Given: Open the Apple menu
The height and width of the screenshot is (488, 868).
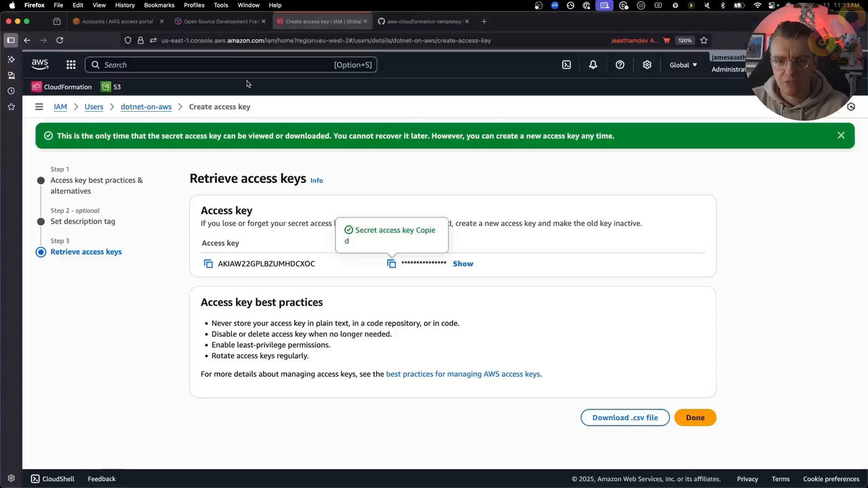Looking at the screenshot, I should pyautogui.click(x=12, y=5).
